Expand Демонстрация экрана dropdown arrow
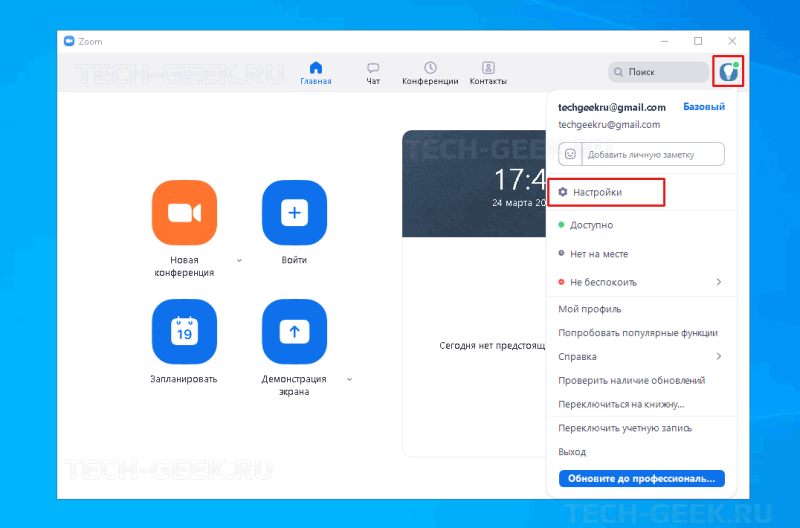 click(349, 380)
